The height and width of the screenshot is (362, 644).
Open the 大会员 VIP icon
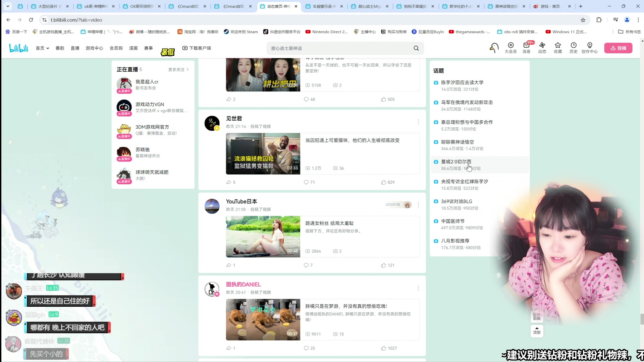click(x=511, y=48)
